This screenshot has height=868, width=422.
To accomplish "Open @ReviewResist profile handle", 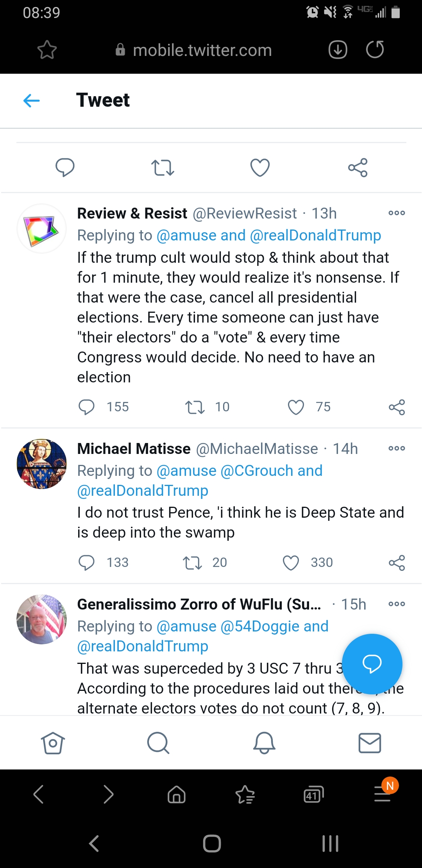I will (x=245, y=213).
